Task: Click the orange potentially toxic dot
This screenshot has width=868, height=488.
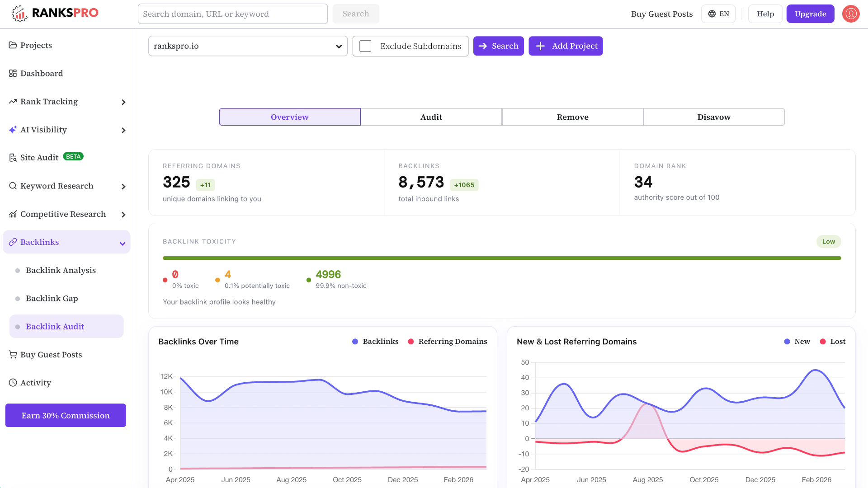Action: click(217, 280)
